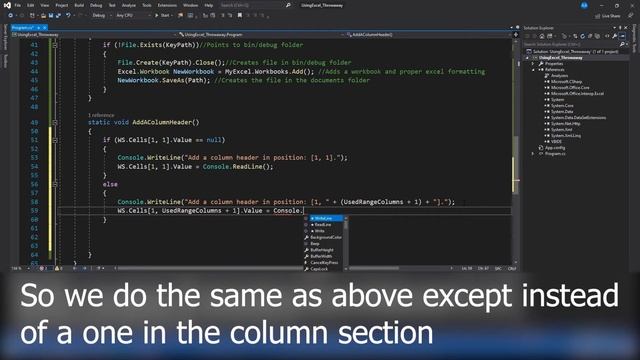Select WriteLine in IntelliSense list
The image size is (640, 360).
(323, 218)
